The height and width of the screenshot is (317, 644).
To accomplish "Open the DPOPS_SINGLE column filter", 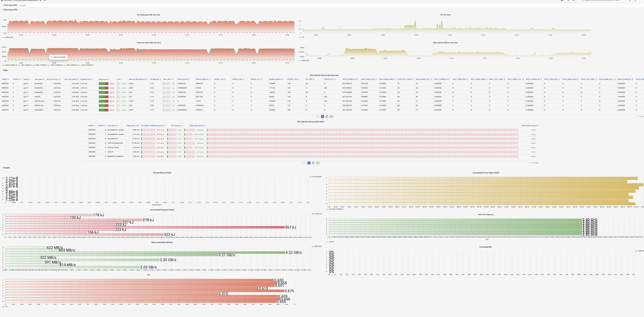I will click(x=283, y=80).
